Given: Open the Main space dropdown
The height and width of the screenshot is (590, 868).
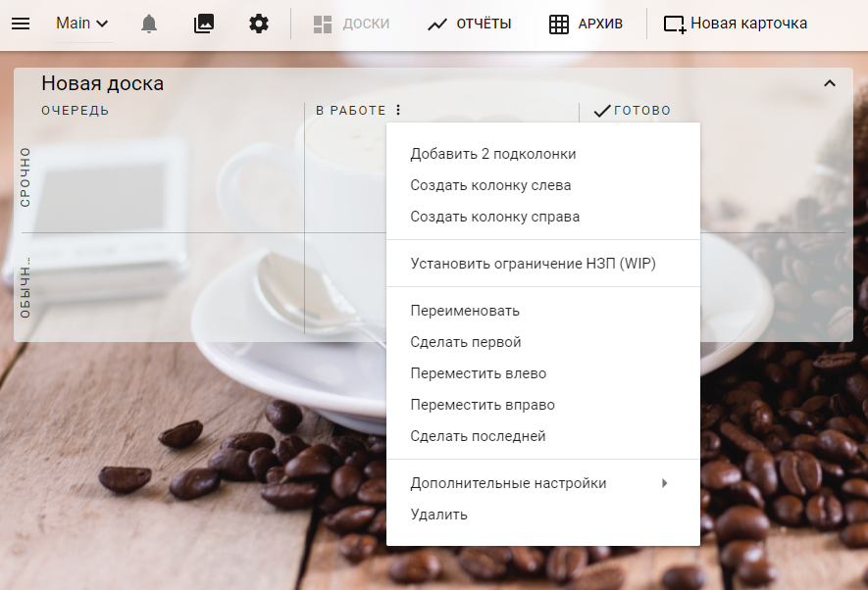Looking at the screenshot, I should click(82, 24).
